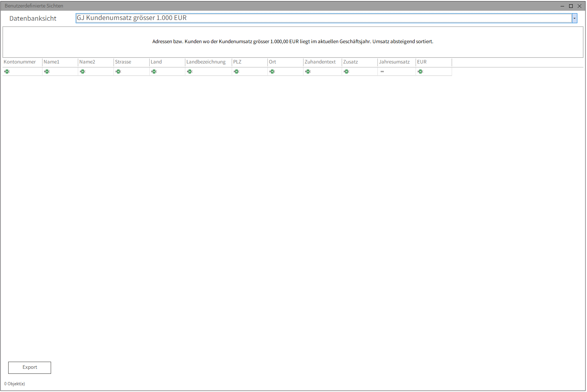Expand the Datenbanksicht dropdown arrow
Image resolution: width=587 pixels, height=392 pixels.
[575, 18]
